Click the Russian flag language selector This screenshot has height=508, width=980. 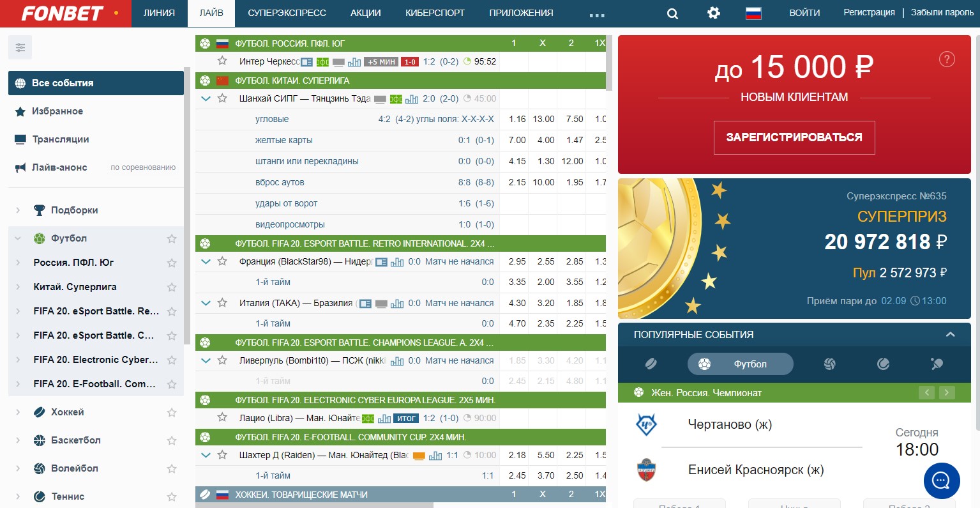753,13
